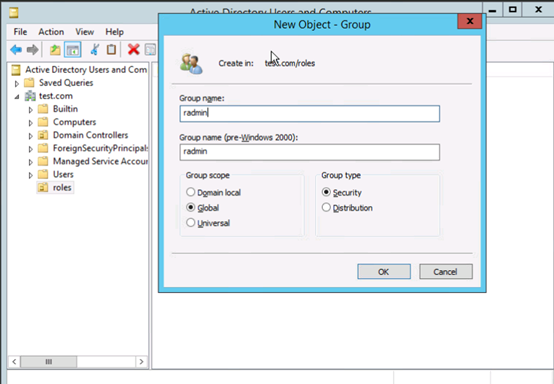The image size is (554, 384).
Task: Select the Domain Controllers label in tree
Action: (x=90, y=135)
